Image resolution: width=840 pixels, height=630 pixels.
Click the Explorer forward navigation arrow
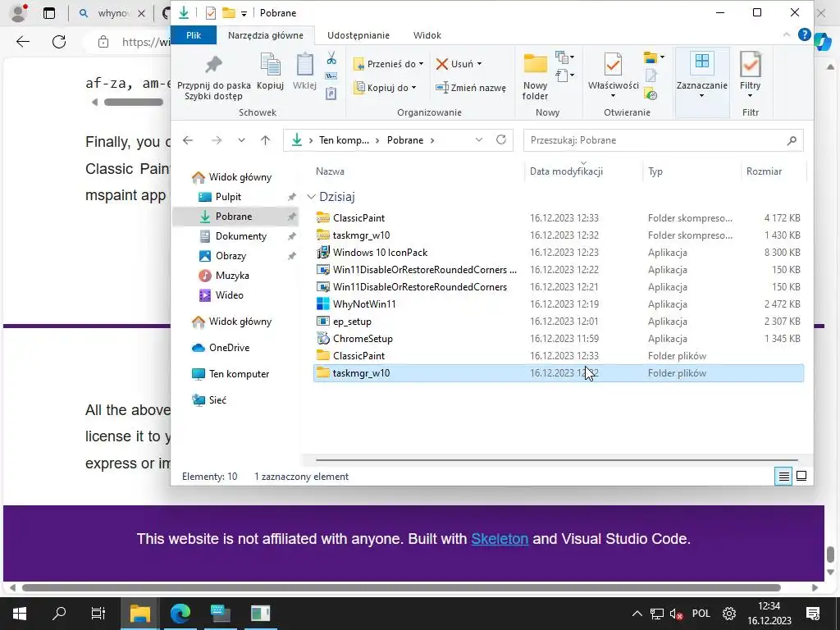217,140
